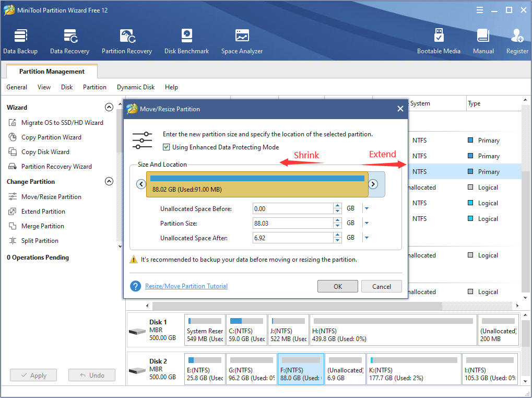Click the help question mark icon in the dialog
The height and width of the screenshot is (398, 532).
point(135,286)
